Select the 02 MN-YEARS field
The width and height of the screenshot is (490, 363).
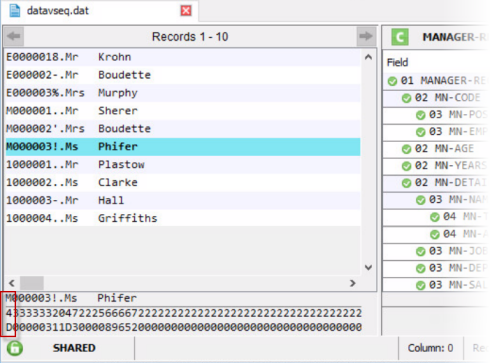437,166
